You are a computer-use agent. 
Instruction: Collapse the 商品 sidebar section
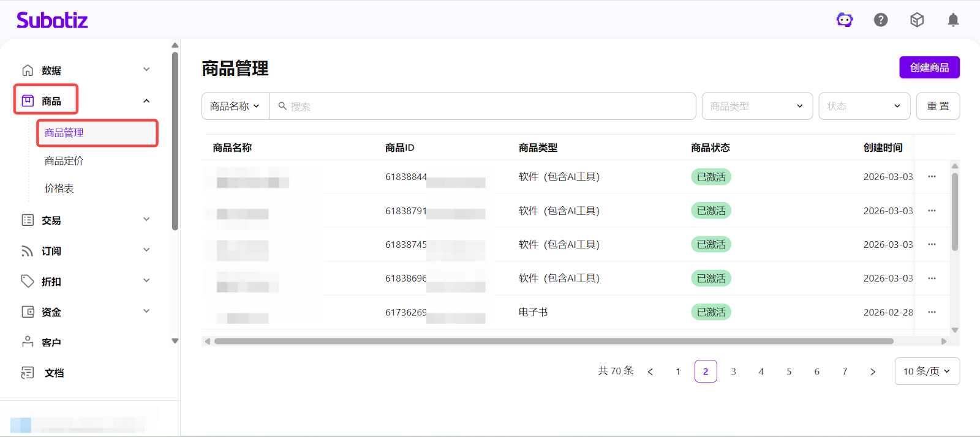click(146, 101)
